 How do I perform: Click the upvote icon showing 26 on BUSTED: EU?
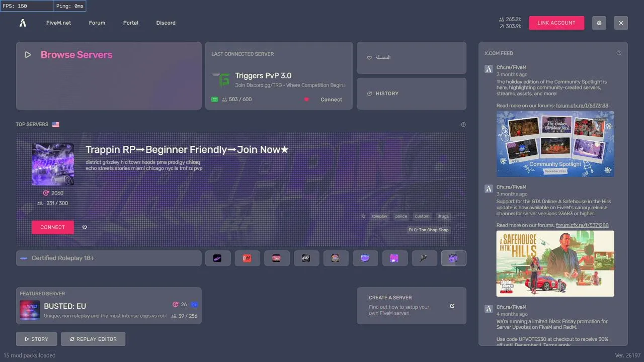click(176, 304)
